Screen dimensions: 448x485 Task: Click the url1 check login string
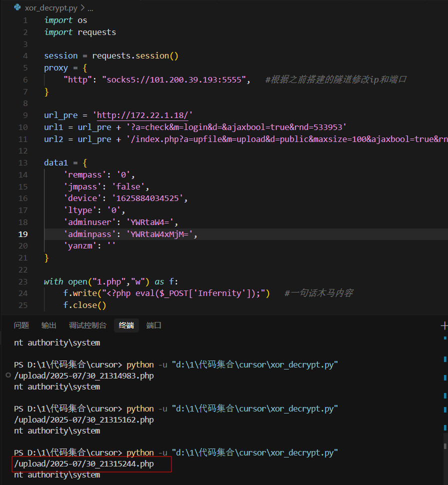tap(236, 127)
